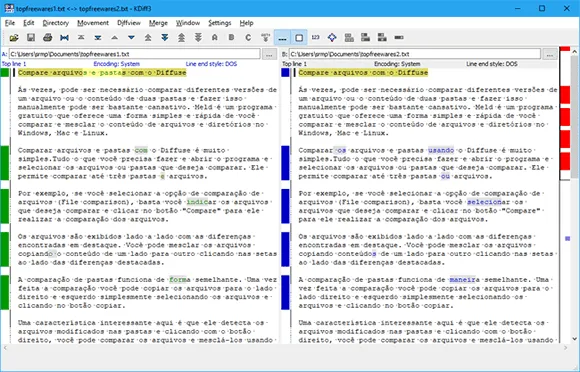Toggle the highlighted square show whitespace button
Viewport: 580px width, 372px height.
click(299, 37)
